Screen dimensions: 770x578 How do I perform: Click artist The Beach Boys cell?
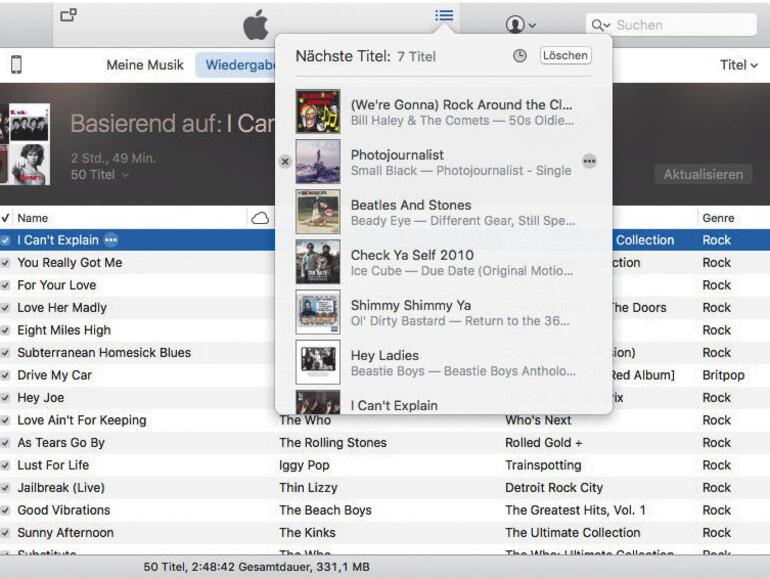point(325,510)
